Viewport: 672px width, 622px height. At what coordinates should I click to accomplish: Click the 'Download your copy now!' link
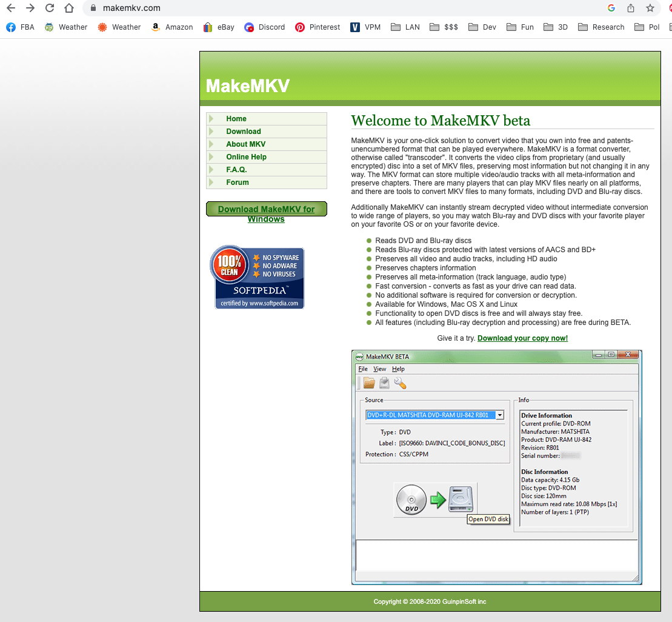(522, 338)
